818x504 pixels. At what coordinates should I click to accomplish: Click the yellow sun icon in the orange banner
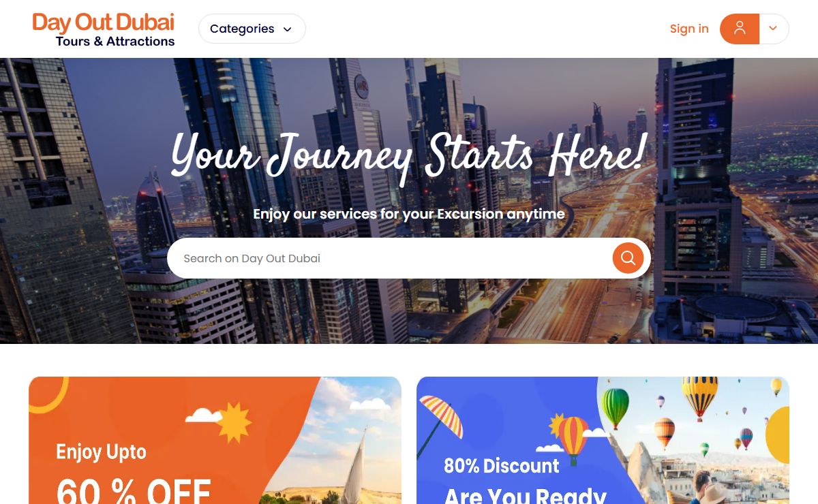click(234, 422)
